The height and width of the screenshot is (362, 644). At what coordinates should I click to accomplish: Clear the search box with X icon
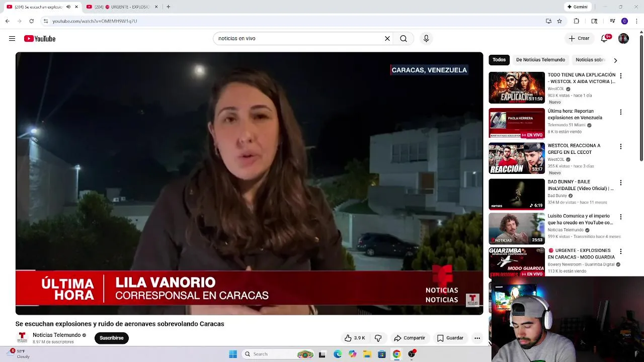(387, 39)
